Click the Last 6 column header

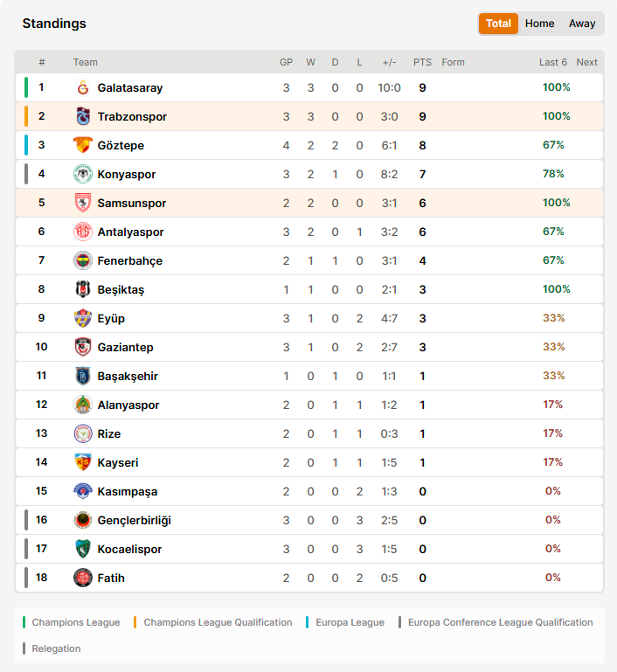pyautogui.click(x=552, y=62)
